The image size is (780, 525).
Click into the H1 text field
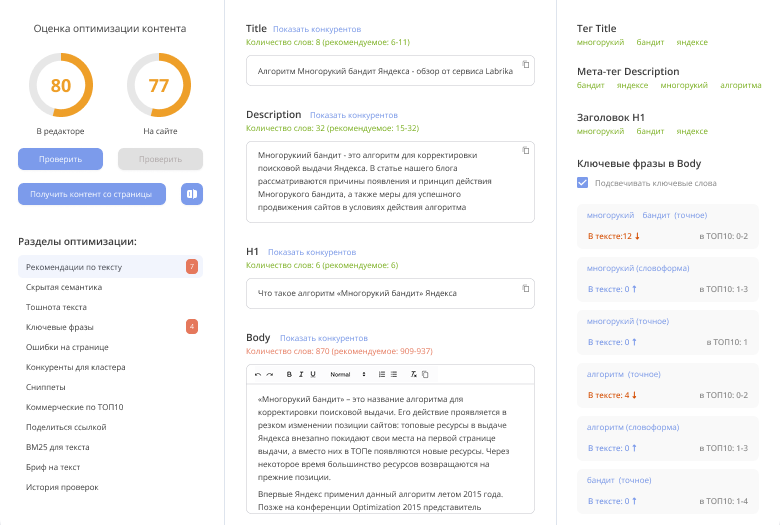390,294
